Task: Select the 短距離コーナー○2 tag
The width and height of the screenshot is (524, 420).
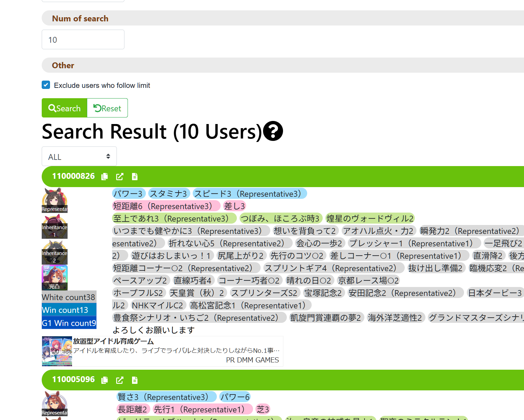Action: [x=186, y=268]
